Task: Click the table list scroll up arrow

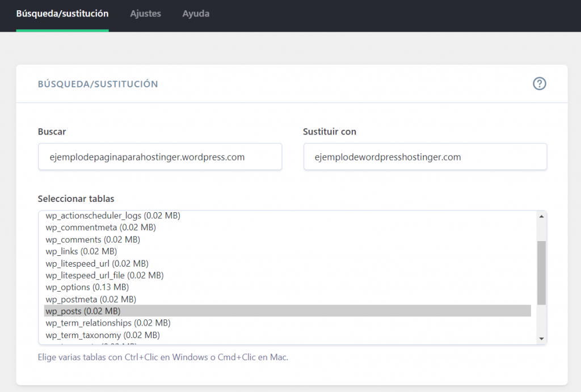Action: pyautogui.click(x=541, y=216)
